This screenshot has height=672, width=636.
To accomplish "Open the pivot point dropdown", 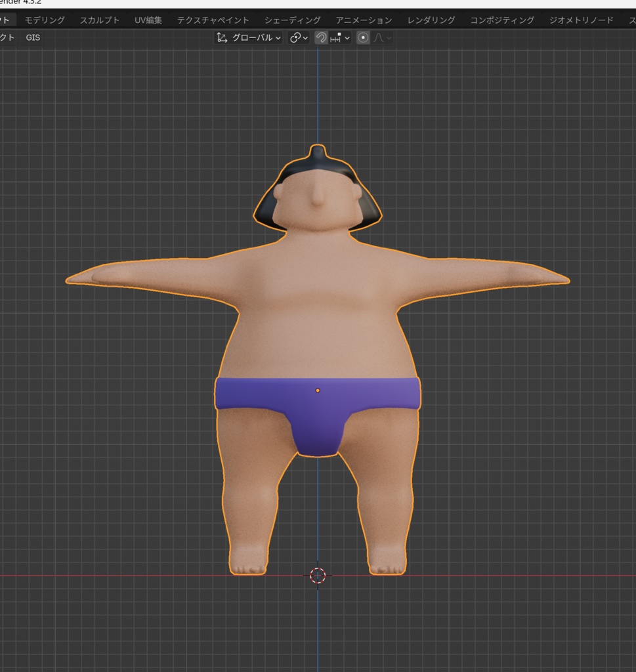I will pyautogui.click(x=299, y=37).
